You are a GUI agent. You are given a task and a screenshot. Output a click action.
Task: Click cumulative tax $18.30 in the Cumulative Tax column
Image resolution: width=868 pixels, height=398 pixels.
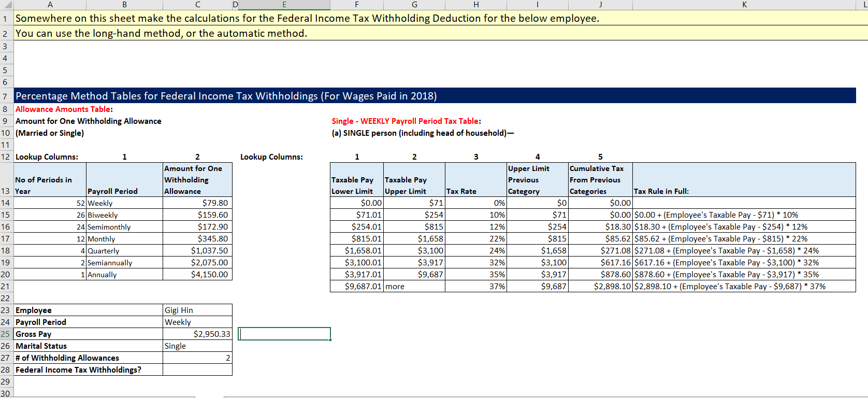point(601,226)
